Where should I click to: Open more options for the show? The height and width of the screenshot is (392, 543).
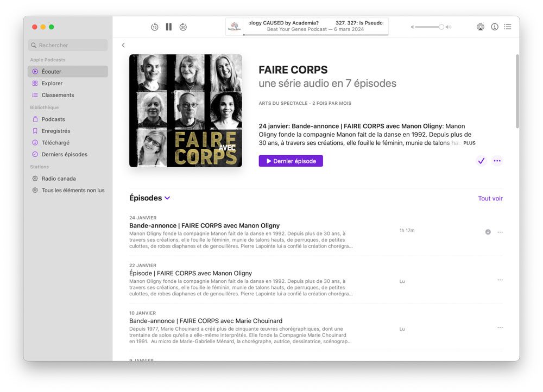[x=497, y=161]
